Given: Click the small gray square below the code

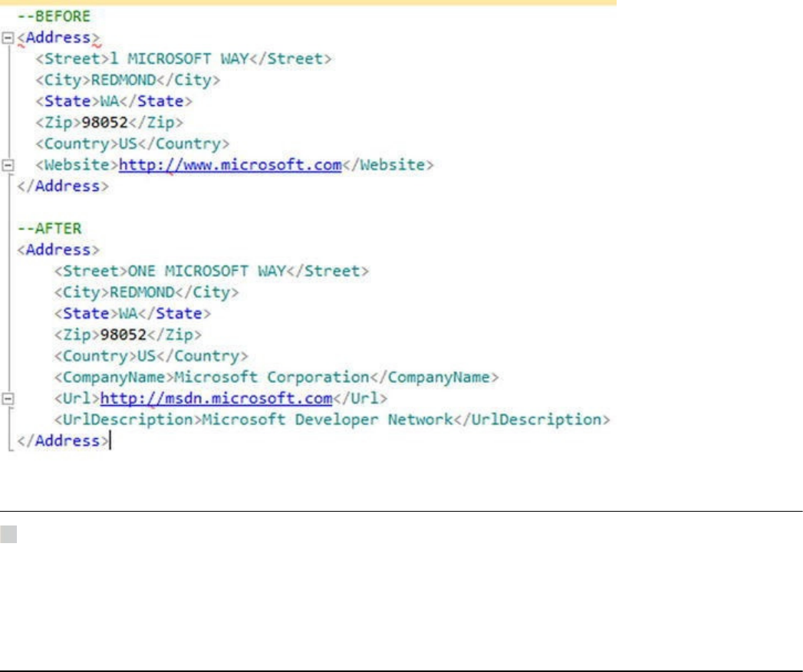Looking at the screenshot, I should 8,534.
